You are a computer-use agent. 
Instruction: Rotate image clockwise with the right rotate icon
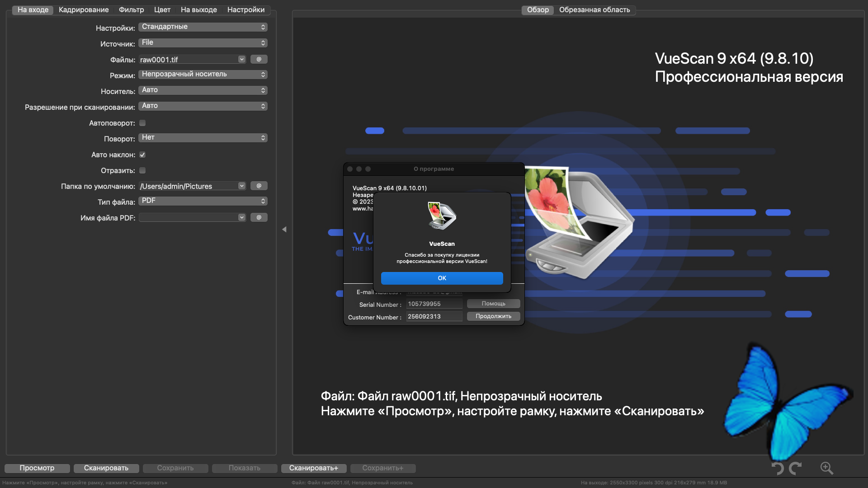[796, 468]
